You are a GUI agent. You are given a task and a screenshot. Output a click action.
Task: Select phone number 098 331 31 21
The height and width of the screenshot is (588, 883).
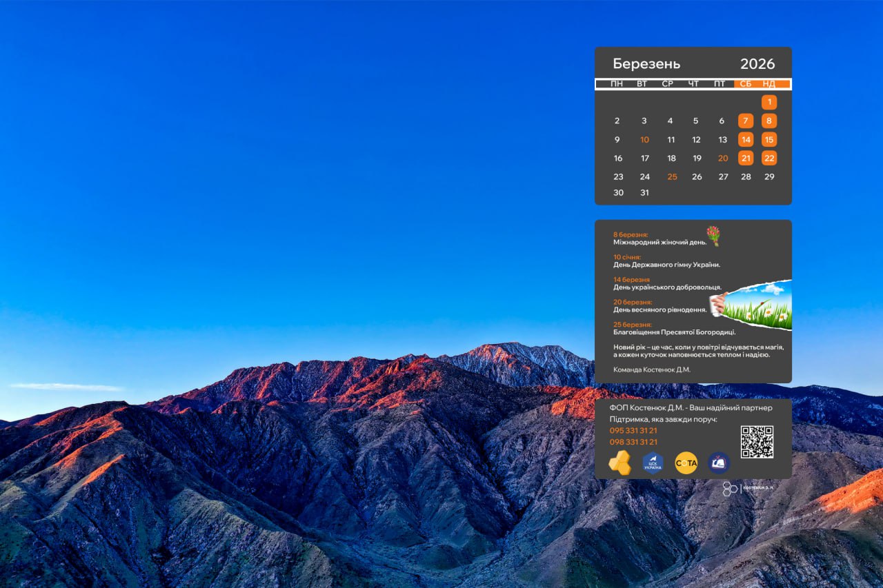point(633,442)
